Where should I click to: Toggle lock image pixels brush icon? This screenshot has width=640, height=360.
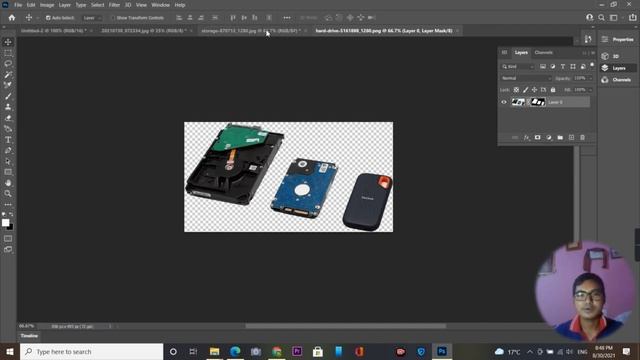click(x=526, y=90)
